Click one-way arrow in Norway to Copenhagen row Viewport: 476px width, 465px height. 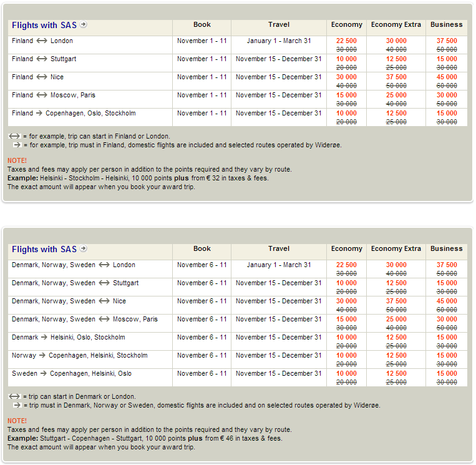pyautogui.click(x=42, y=356)
